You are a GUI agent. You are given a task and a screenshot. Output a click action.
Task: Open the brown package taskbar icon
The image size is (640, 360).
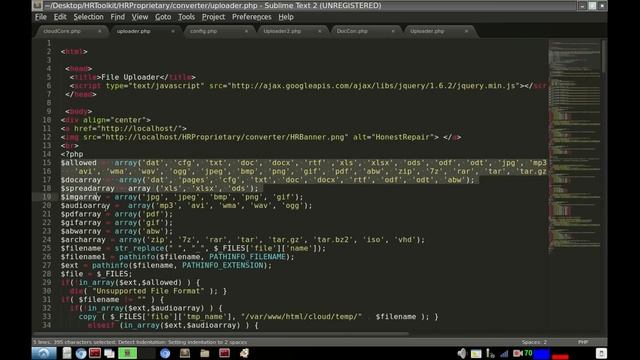click(185, 353)
